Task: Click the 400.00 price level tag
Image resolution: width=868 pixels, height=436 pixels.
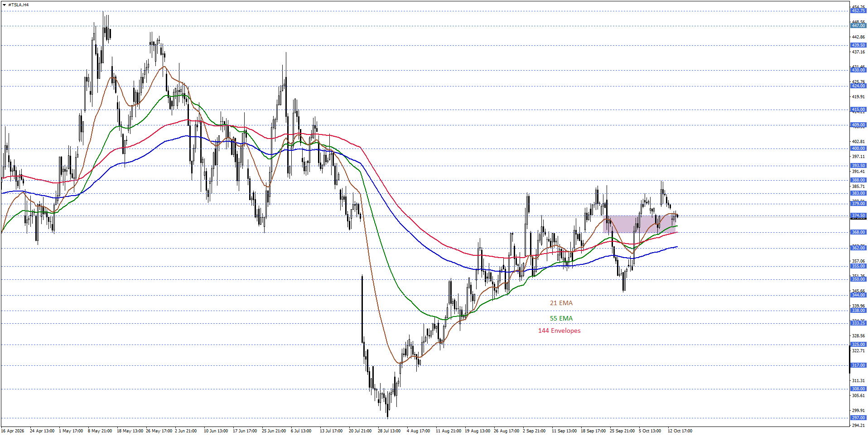Action: click(x=858, y=149)
